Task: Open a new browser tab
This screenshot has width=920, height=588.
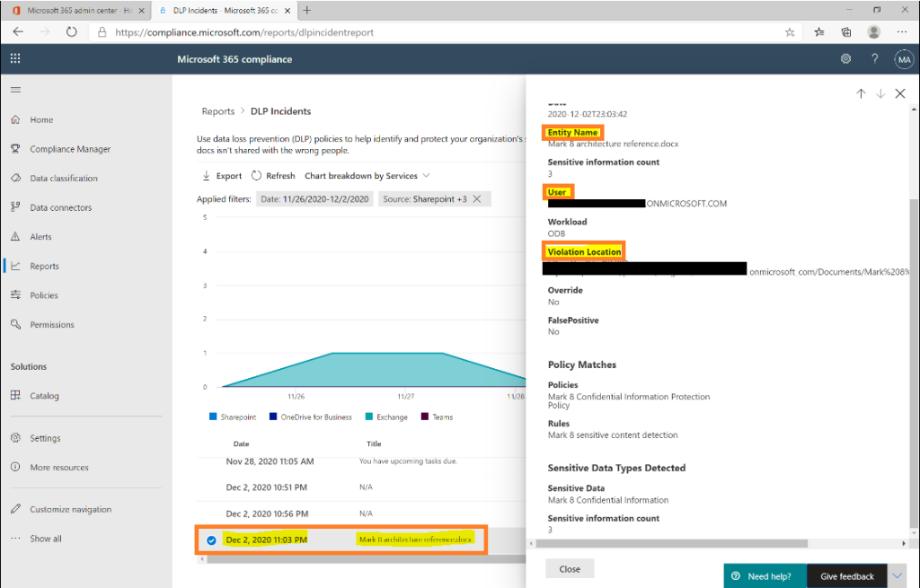Action: pyautogui.click(x=307, y=10)
